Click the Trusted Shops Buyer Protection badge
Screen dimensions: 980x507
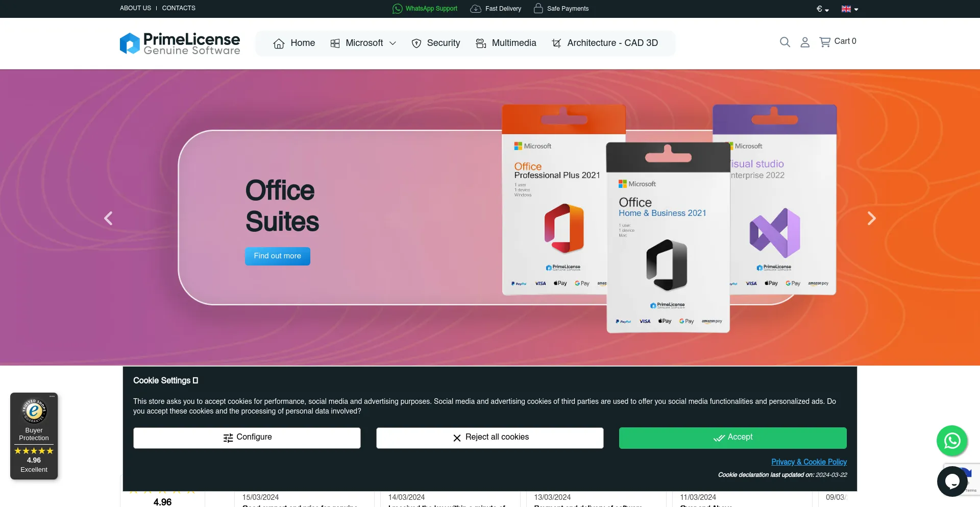coord(34,436)
